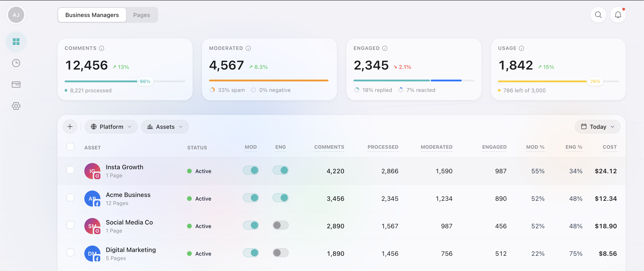Open notifications via the bell icon
This screenshot has height=271, width=644.
618,15
